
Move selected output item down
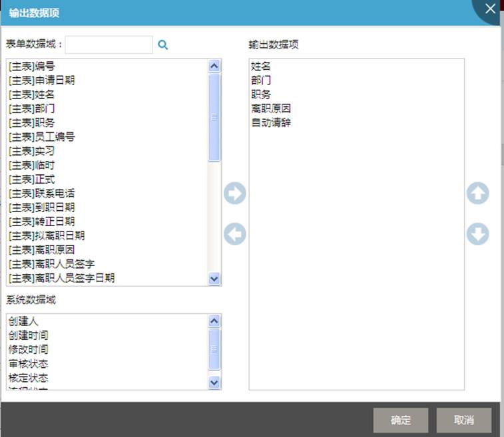[477, 234]
